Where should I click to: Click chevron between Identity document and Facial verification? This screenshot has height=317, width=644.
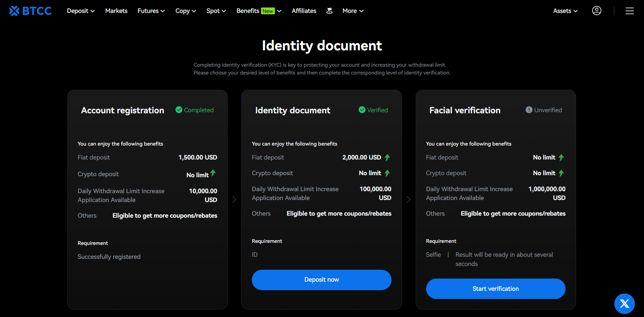(x=408, y=200)
